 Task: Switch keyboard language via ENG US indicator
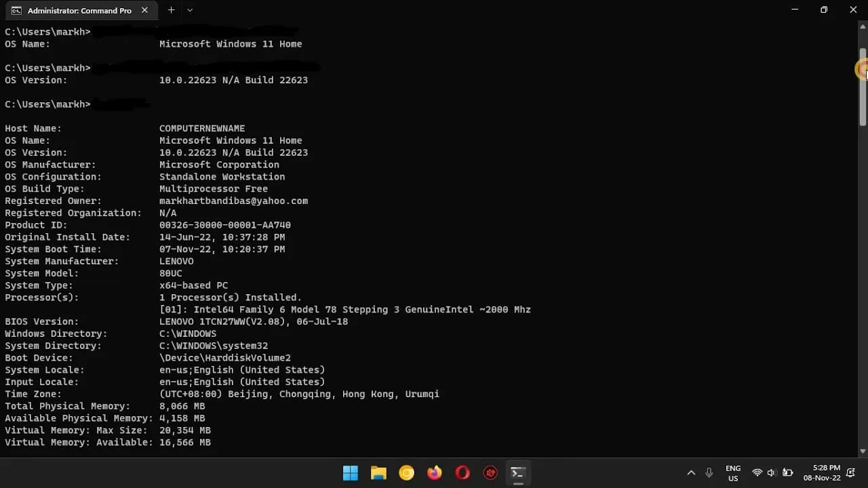[733, 472]
